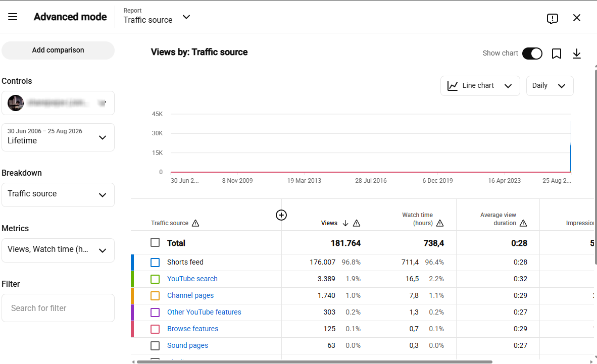The image size is (597, 364).
Task: Open the Traffic source report selector
Action: 157,16
